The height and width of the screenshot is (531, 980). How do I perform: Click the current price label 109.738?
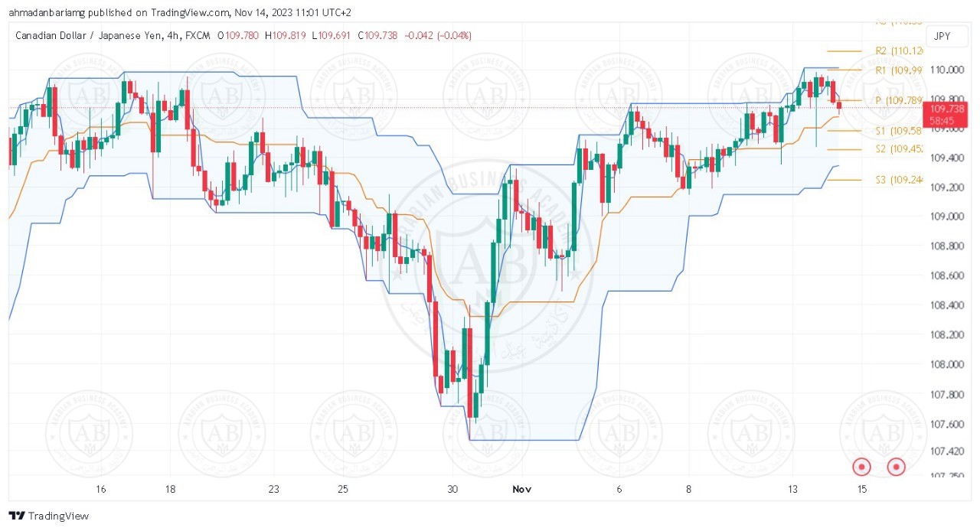(x=949, y=109)
